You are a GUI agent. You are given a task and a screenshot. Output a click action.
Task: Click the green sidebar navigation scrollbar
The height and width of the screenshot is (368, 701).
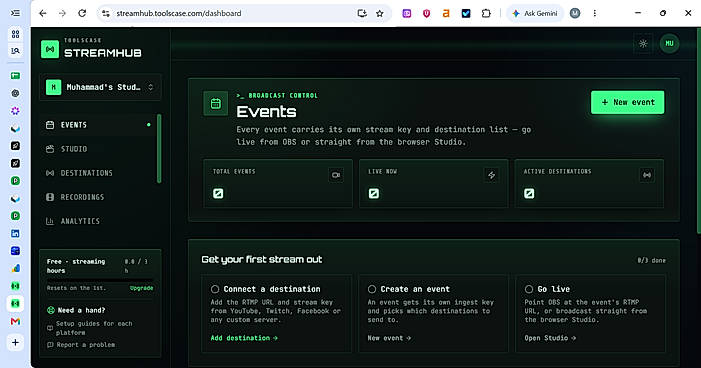click(159, 148)
